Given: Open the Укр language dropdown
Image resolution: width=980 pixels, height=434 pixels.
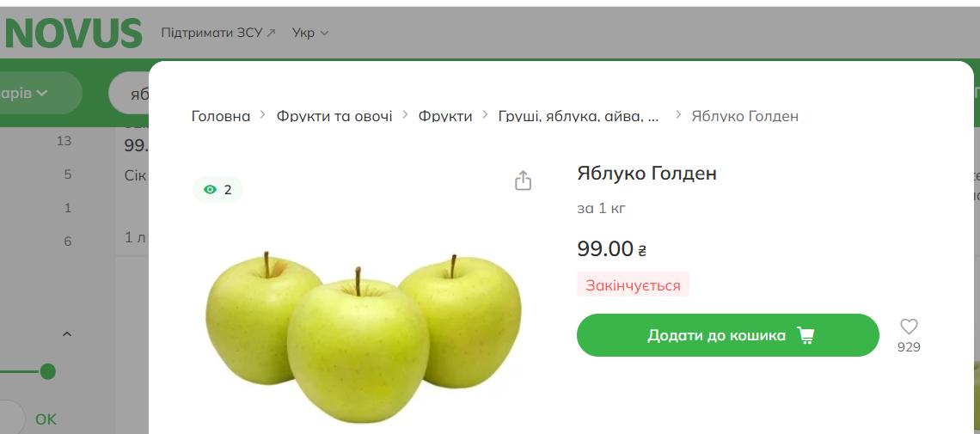Looking at the screenshot, I should tap(310, 34).
